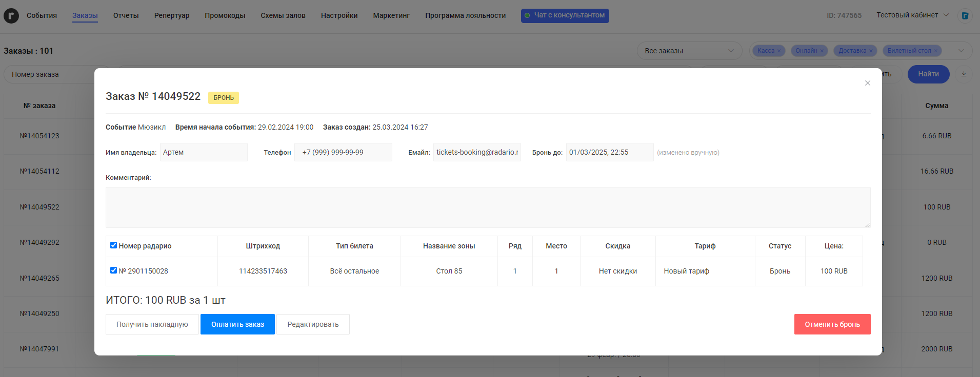Open the Отчеты menu

tap(126, 15)
